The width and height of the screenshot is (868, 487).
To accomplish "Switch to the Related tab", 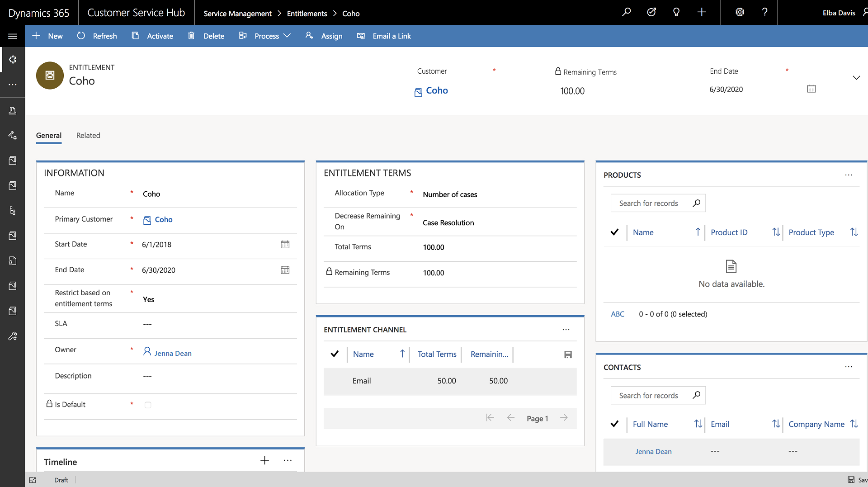I will pyautogui.click(x=88, y=136).
